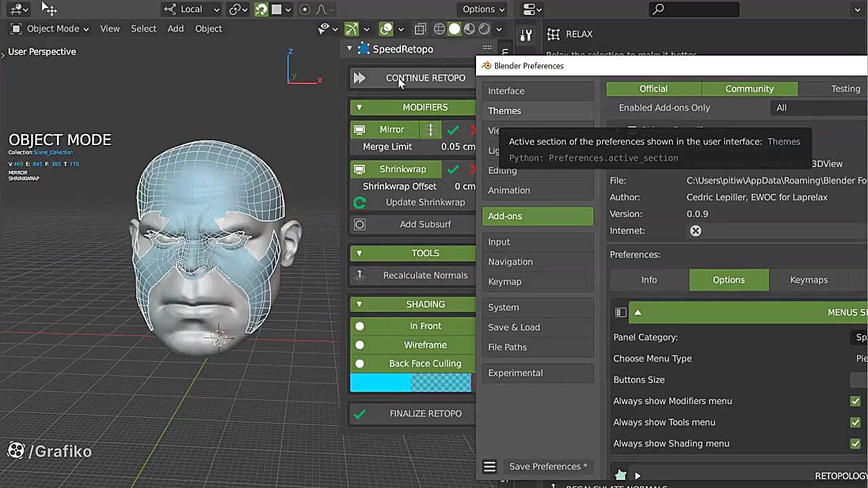Click the FINALIZE RETOPO button
The width and height of the screenshot is (868, 488).
[414, 413]
